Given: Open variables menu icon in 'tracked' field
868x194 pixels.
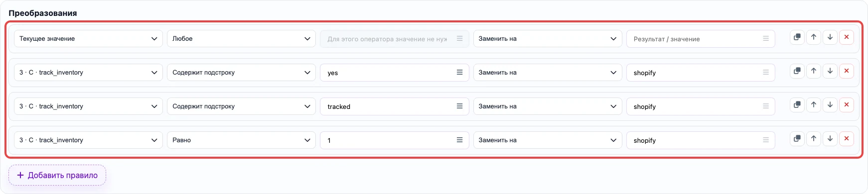Looking at the screenshot, I should click(x=459, y=106).
